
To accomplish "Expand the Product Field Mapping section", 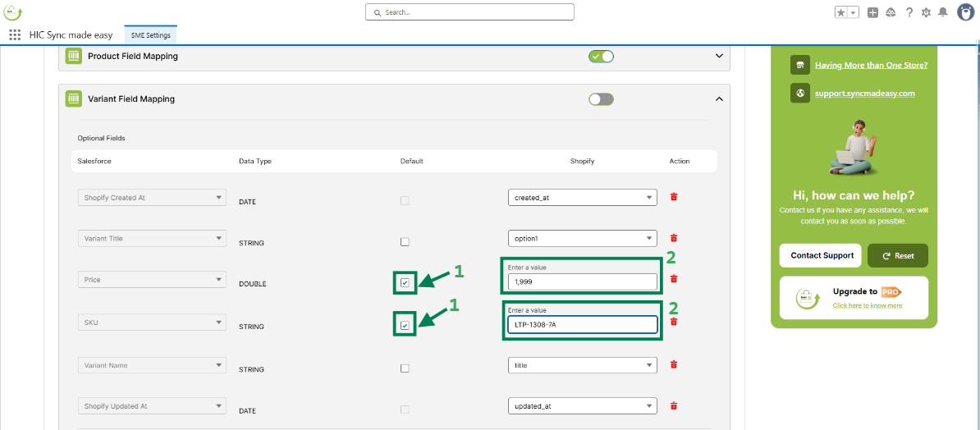I will (719, 57).
